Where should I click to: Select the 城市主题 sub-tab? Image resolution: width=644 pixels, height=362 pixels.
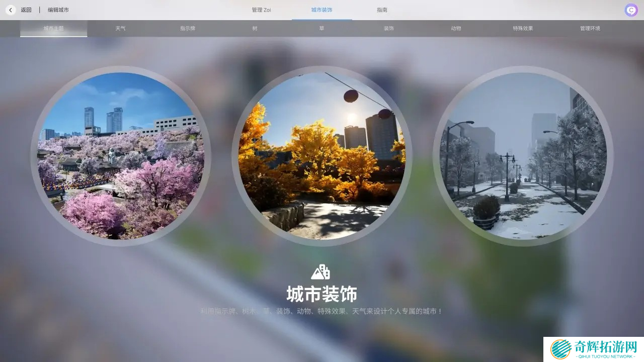[53, 29]
